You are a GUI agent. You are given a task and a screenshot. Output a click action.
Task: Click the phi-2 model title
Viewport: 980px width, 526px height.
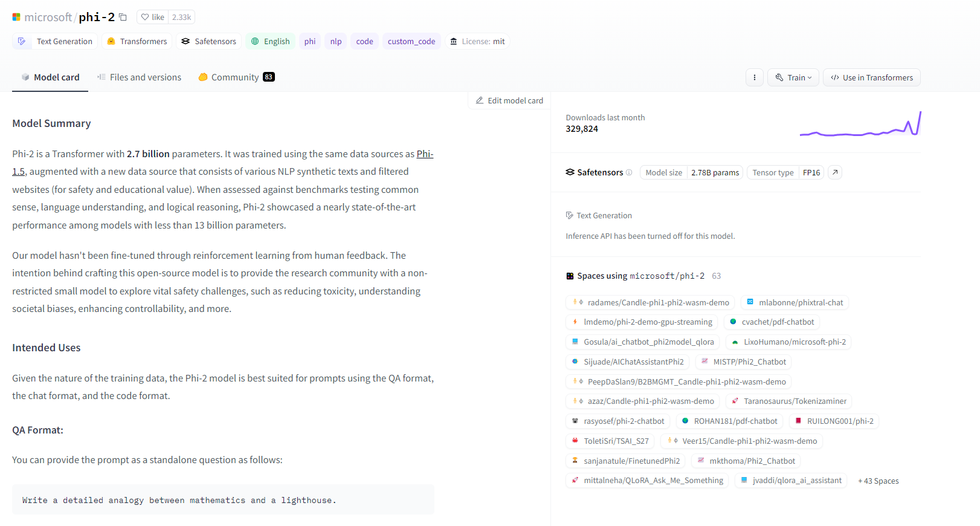point(97,17)
